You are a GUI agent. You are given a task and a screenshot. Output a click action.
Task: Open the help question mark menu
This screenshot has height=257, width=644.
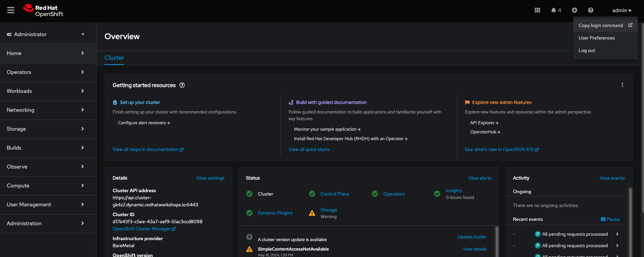point(591,10)
